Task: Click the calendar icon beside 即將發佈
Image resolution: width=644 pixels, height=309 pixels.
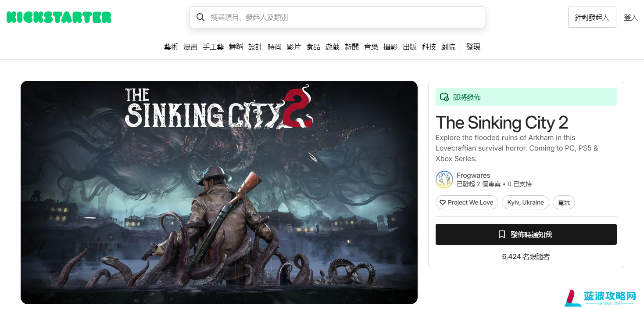Action: [x=444, y=97]
